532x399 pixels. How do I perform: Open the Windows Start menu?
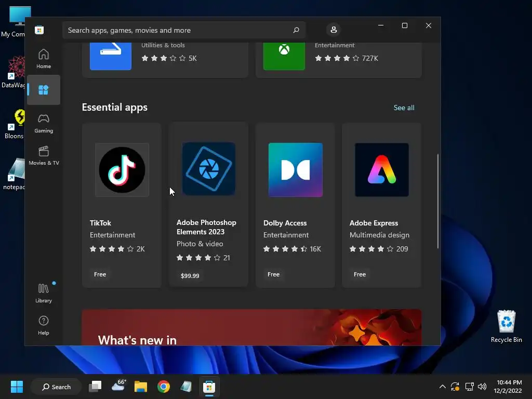coord(17,387)
